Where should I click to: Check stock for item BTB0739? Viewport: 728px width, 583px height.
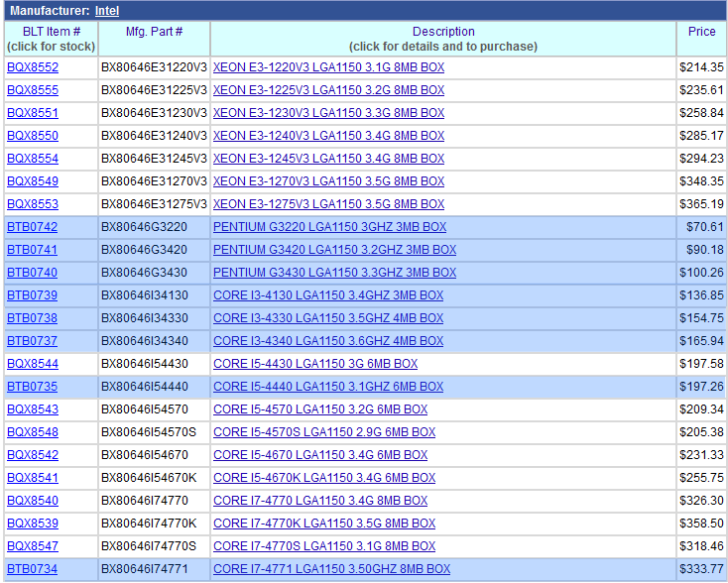click(x=32, y=295)
